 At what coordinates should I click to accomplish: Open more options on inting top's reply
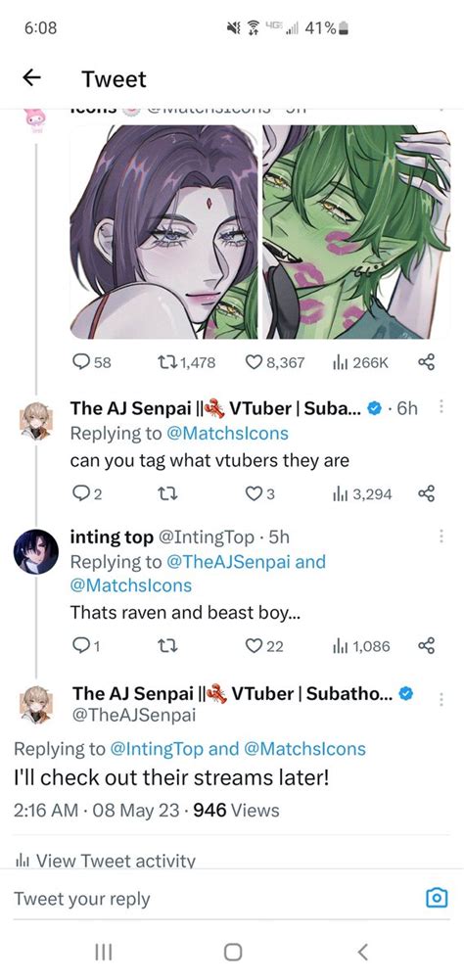441,537
